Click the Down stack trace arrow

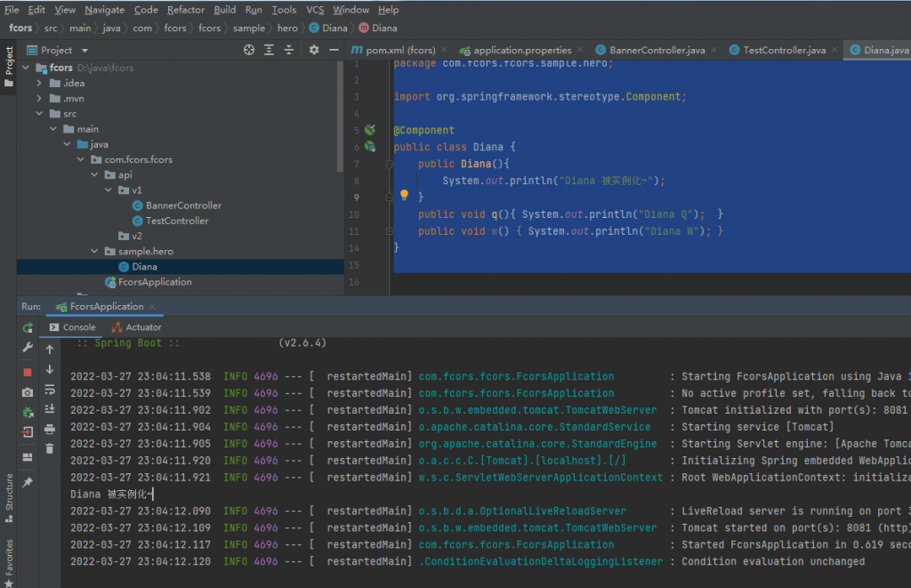click(50, 369)
